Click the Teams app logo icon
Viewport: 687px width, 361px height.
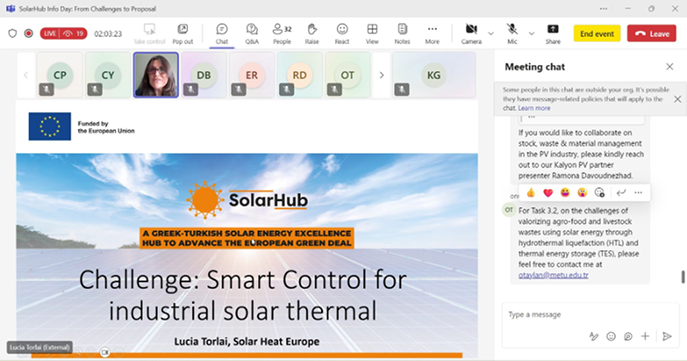click(x=10, y=9)
